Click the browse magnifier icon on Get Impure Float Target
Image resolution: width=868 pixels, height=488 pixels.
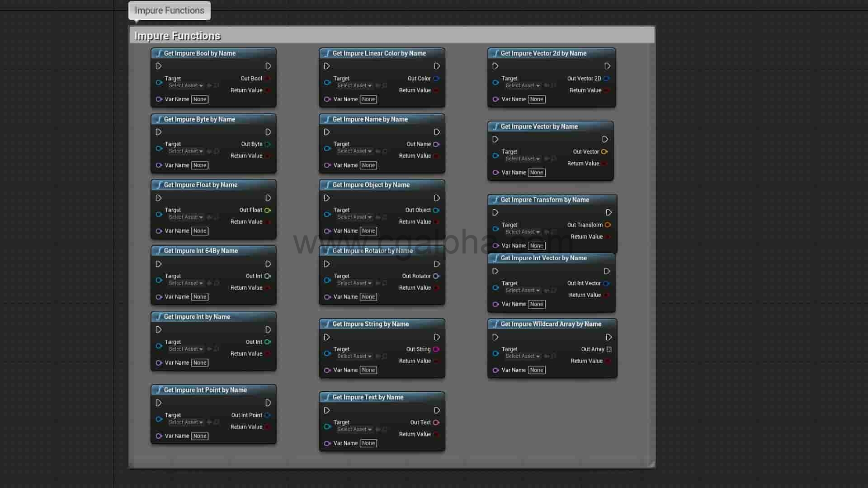[217, 217]
